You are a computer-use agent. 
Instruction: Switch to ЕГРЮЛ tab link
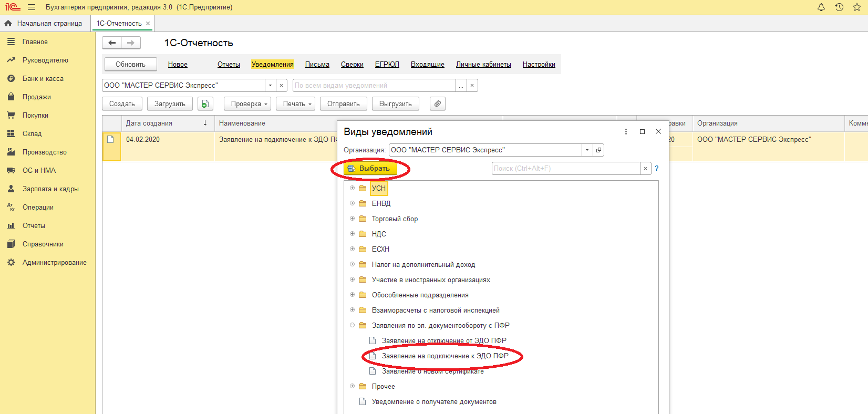(387, 64)
